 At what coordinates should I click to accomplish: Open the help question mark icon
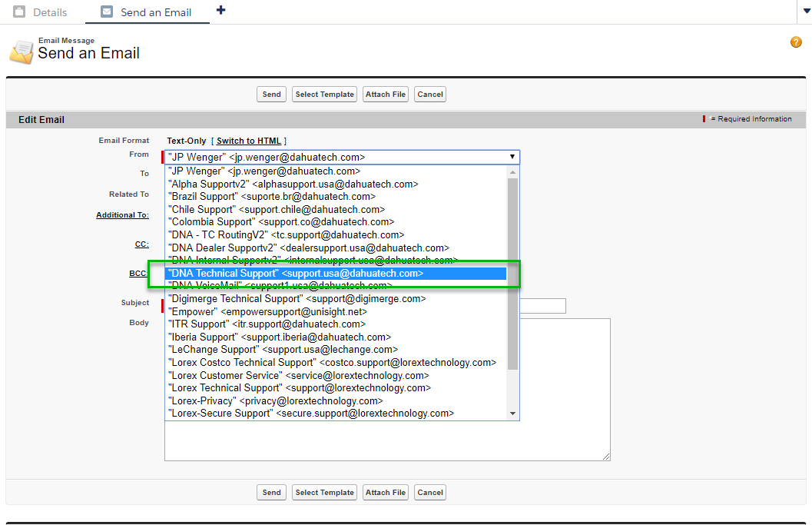point(796,42)
